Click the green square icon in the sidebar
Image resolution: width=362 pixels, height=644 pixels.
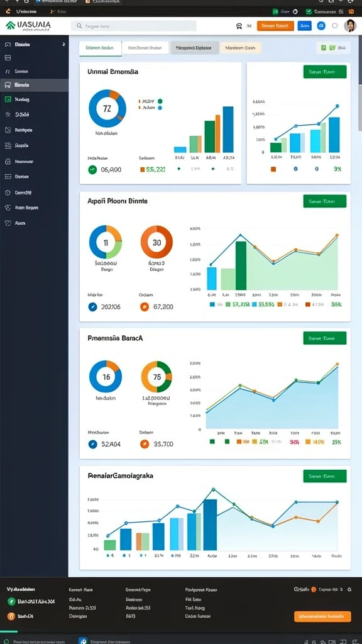(x=8, y=99)
